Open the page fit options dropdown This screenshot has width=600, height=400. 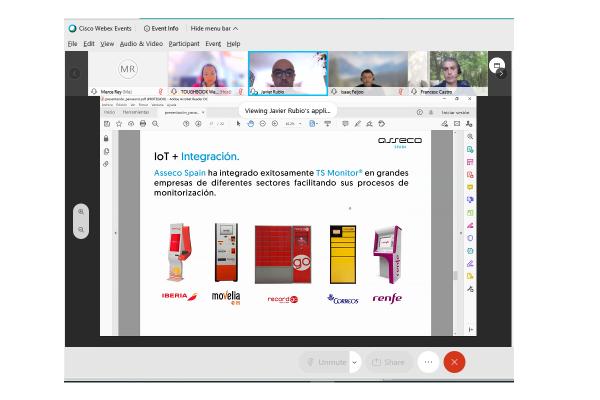pos(313,124)
